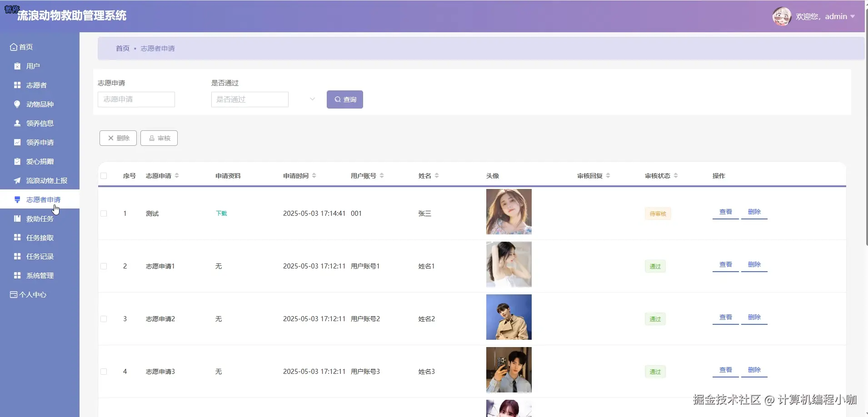Click 首页 in the breadcrumb
The image size is (868, 417).
pyautogui.click(x=123, y=49)
